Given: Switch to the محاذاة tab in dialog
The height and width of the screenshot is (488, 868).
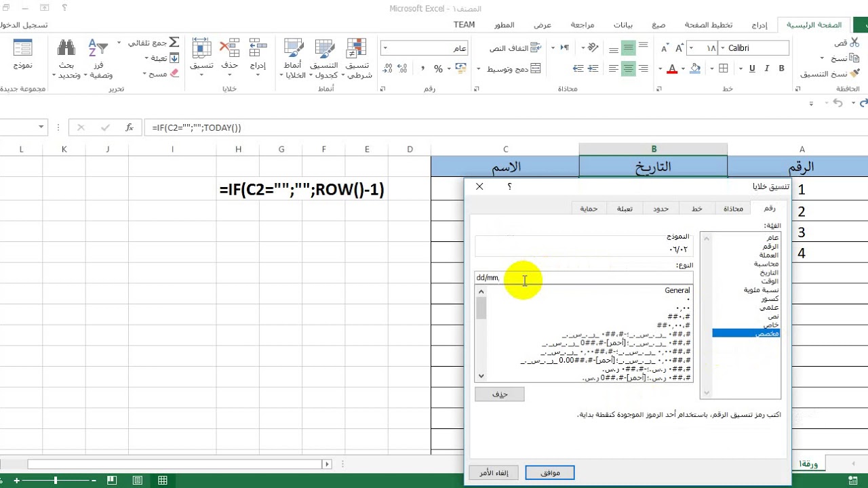Looking at the screenshot, I should click(733, 209).
